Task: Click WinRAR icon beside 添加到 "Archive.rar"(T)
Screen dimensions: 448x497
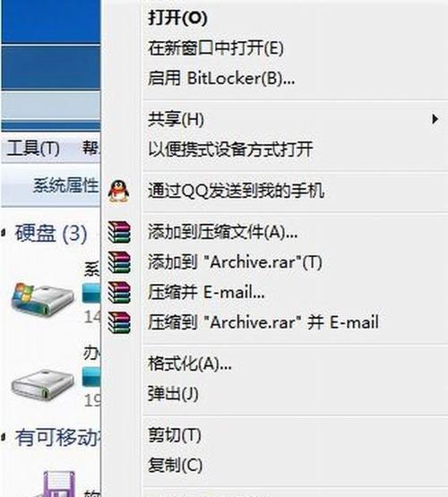Action: coord(119,262)
